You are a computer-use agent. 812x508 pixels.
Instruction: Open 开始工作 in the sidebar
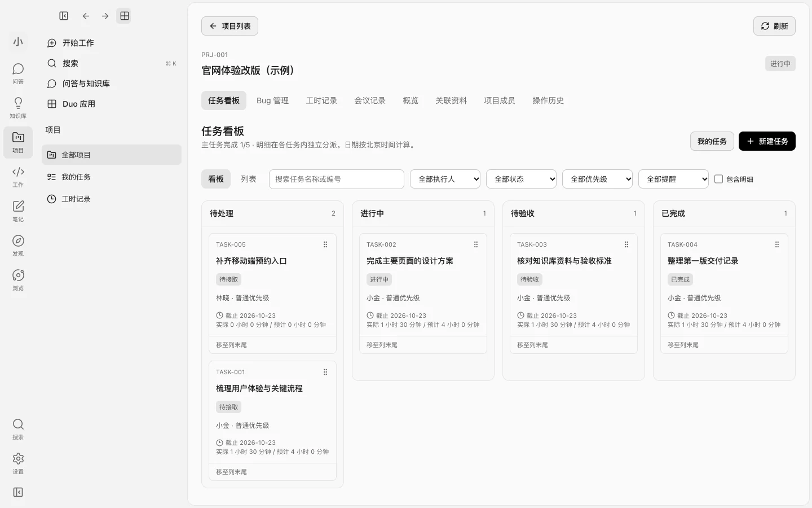click(112, 43)
